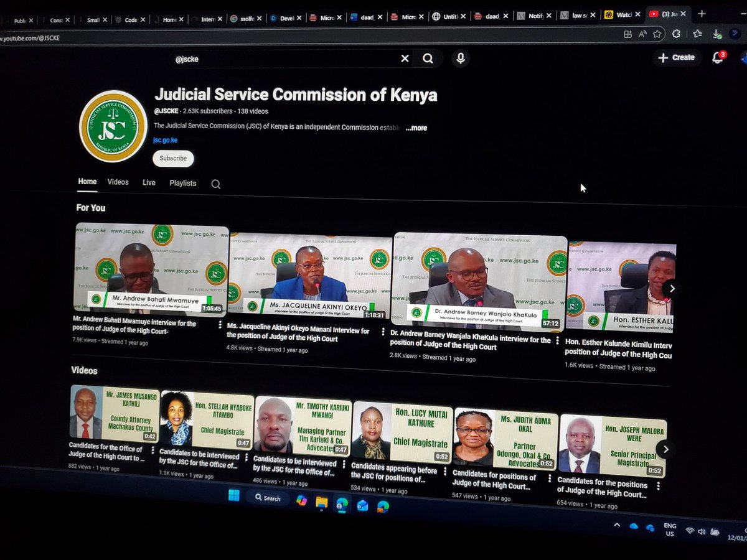This screenshot has width=747, height=560.
Task: Open the Wi-Fi network tray icon
Action: (x=689, y=531)
